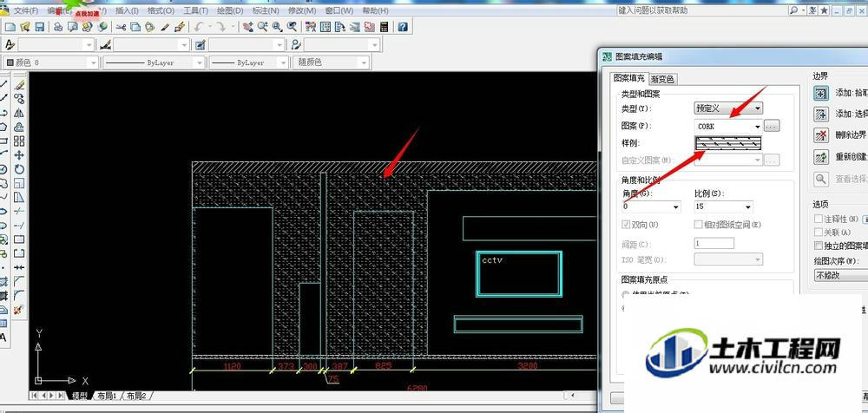Select the Array grid tool icon

[19, 141]
